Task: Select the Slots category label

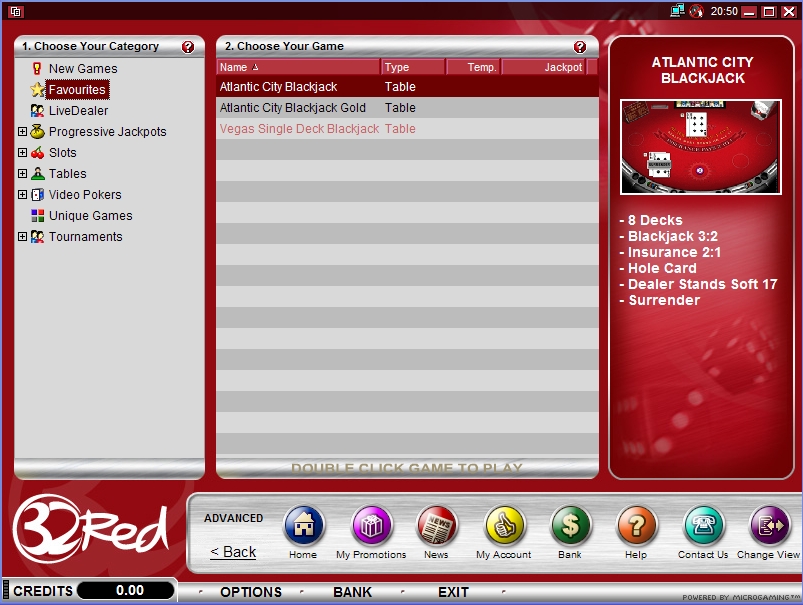Action: click(x=62, y=153)
